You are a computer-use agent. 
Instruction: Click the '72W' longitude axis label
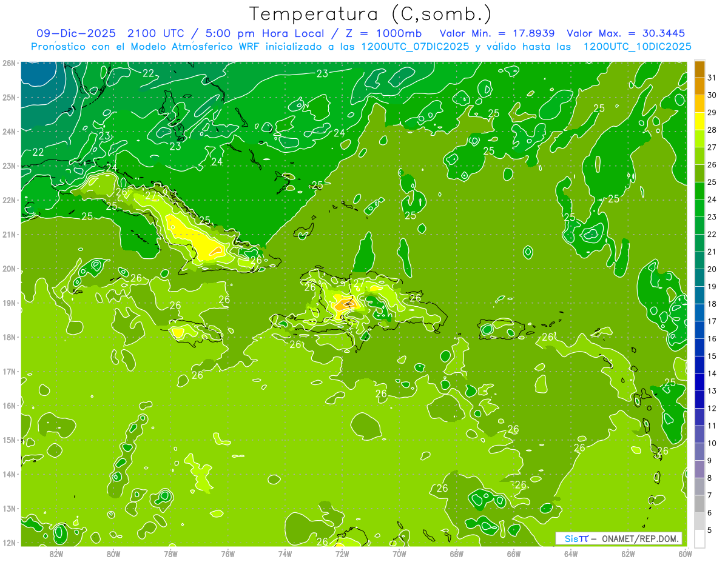click(x=342, y=554)
